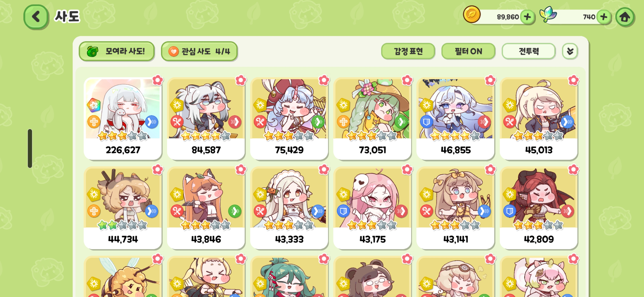Screen dimensions: 644x297
Task: Toggle favorite flower on the 84,587 card
Action: pos(241,80)
